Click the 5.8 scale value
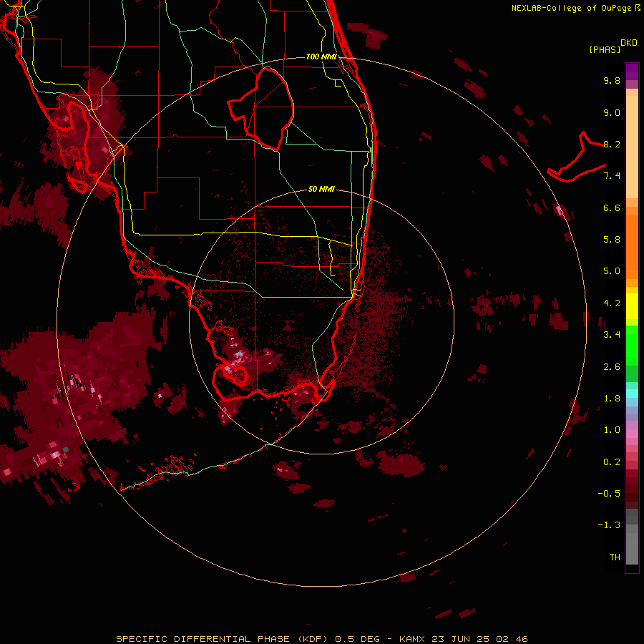The width and height of the screenshot is (644, 644). 612,240
